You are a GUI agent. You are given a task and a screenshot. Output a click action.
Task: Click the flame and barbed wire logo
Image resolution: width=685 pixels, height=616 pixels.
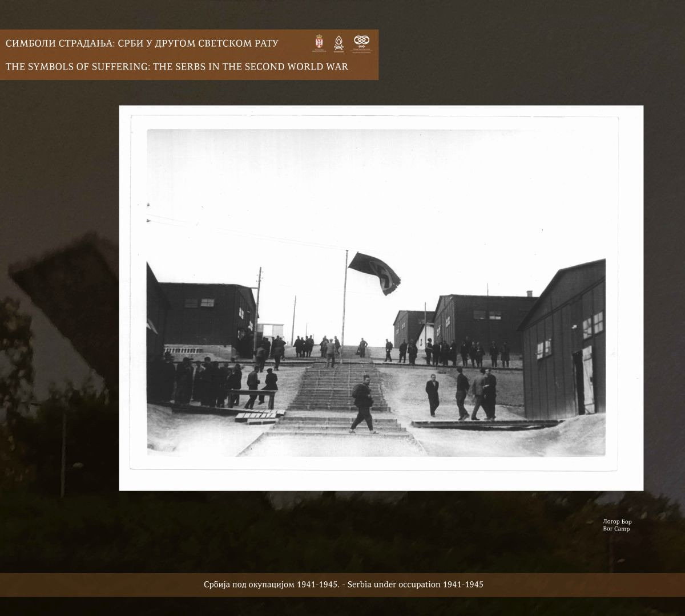click(x=338, y=43)
